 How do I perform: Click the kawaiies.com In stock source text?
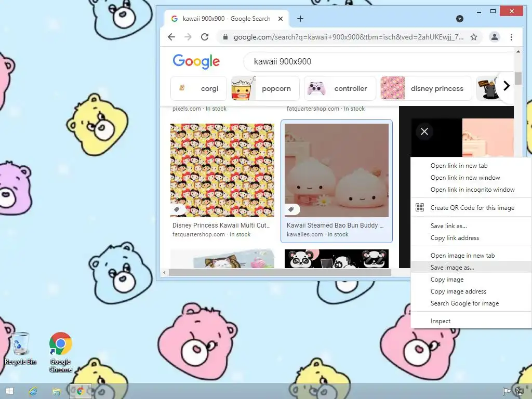click(x=317, y=234)
